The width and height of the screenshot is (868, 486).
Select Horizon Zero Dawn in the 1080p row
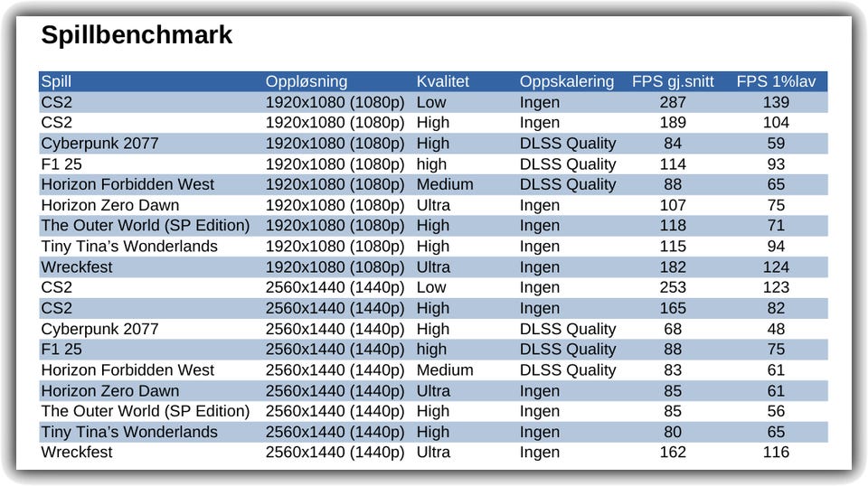(109, 205)
